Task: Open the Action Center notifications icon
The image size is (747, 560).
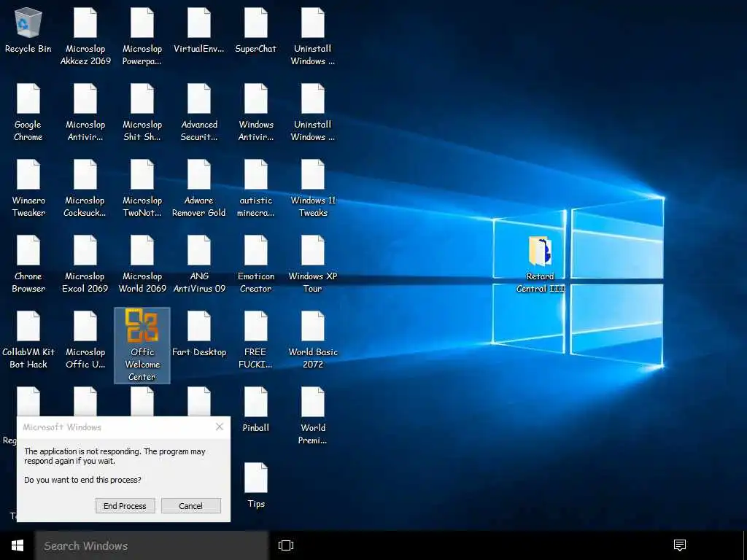Action: (680, 545)
